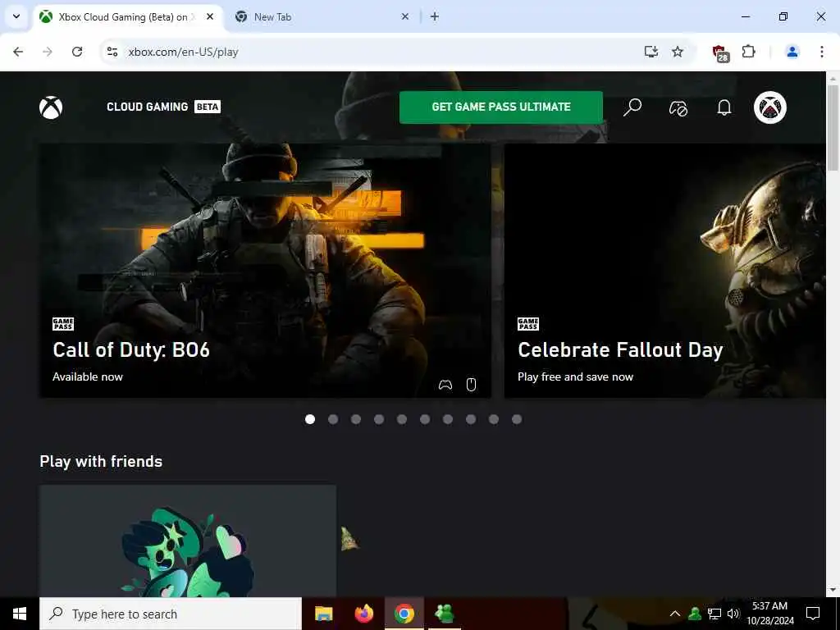
Task: Click the Cloud Gaming header link
Action: pos(148,107)
